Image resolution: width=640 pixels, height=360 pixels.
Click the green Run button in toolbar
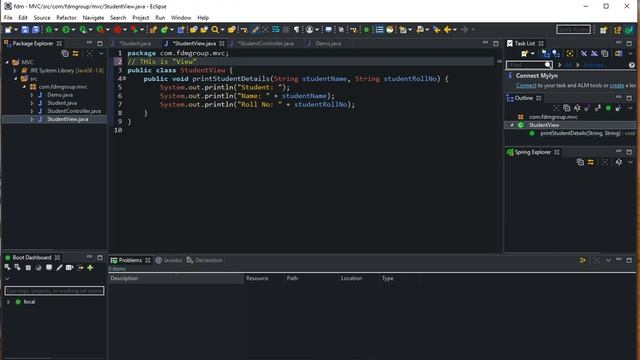click(x=66, y=29)
